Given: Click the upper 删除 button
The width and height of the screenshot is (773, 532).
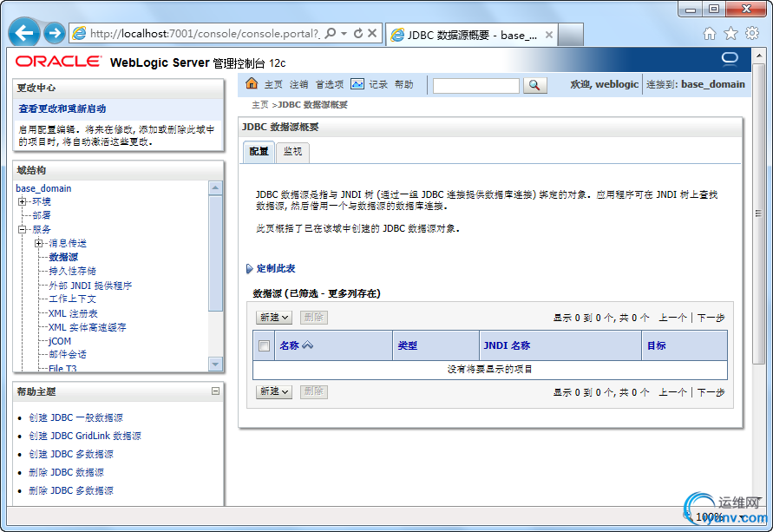Looking at the screenshot, I should (x=313, y=318).
